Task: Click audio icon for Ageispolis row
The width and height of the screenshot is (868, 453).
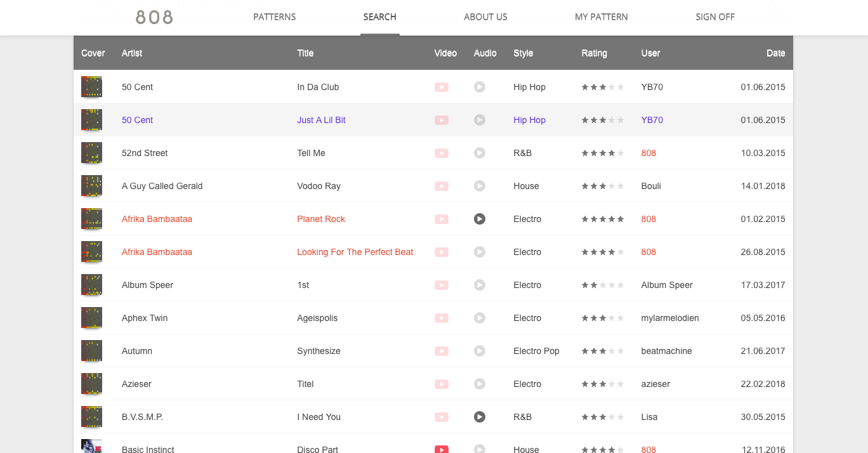Action: (x=480, y=318)
